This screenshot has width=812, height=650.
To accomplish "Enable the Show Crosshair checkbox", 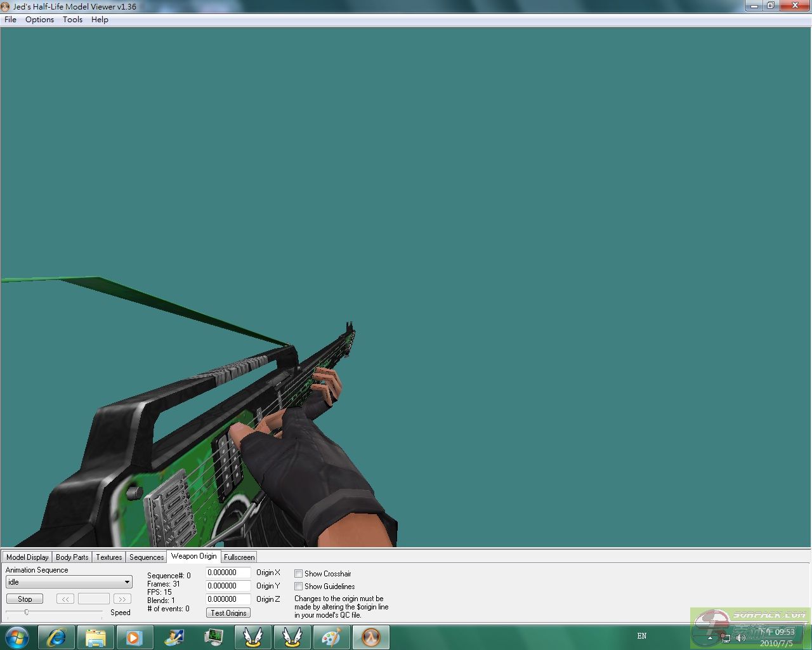I will [x=298, y=574].
